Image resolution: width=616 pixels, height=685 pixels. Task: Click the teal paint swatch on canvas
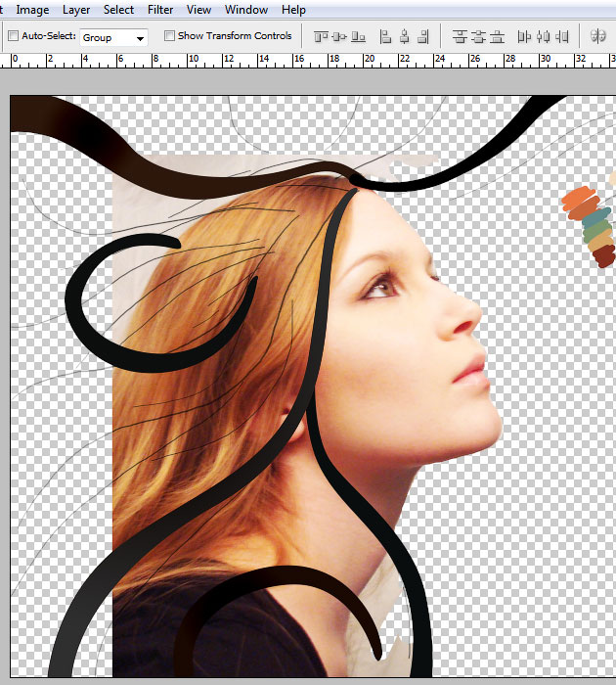pos(595,217)
